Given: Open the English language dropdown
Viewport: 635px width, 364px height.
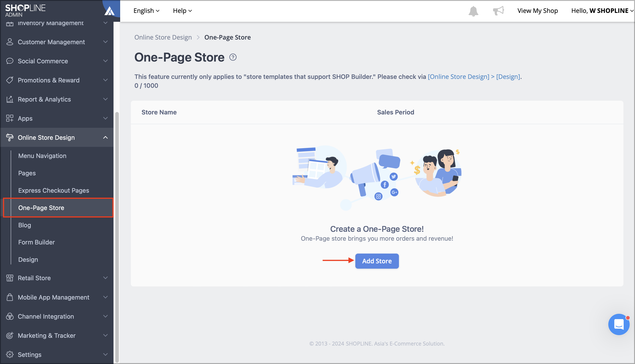Looking at the screenshot, I should [x=146, y=11].
